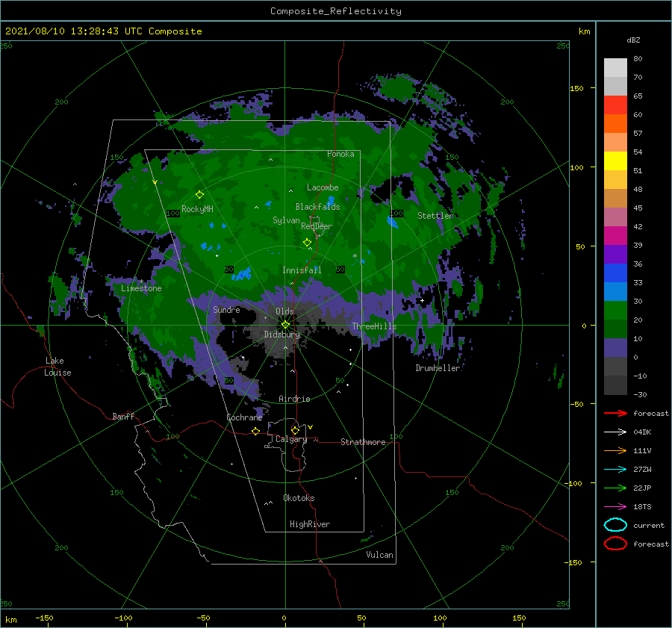
Task: Click the RedDeer city label
Action: pos(317,226)
